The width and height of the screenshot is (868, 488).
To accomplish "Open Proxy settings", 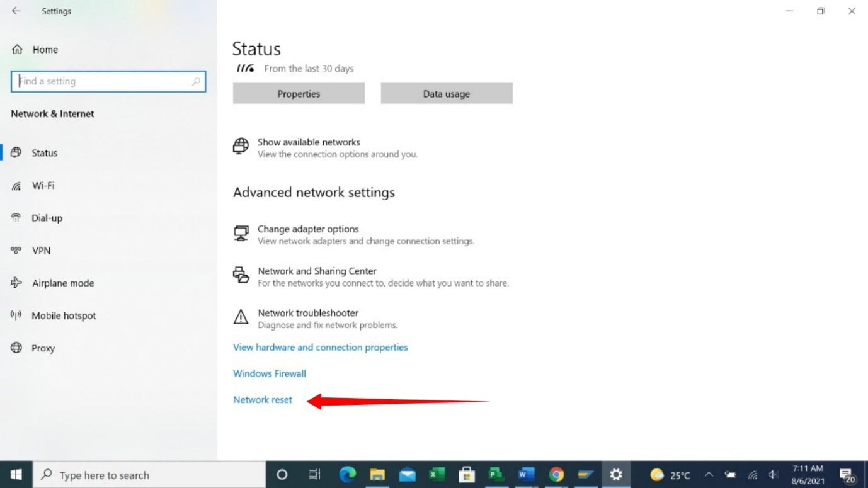I will 43,348.
